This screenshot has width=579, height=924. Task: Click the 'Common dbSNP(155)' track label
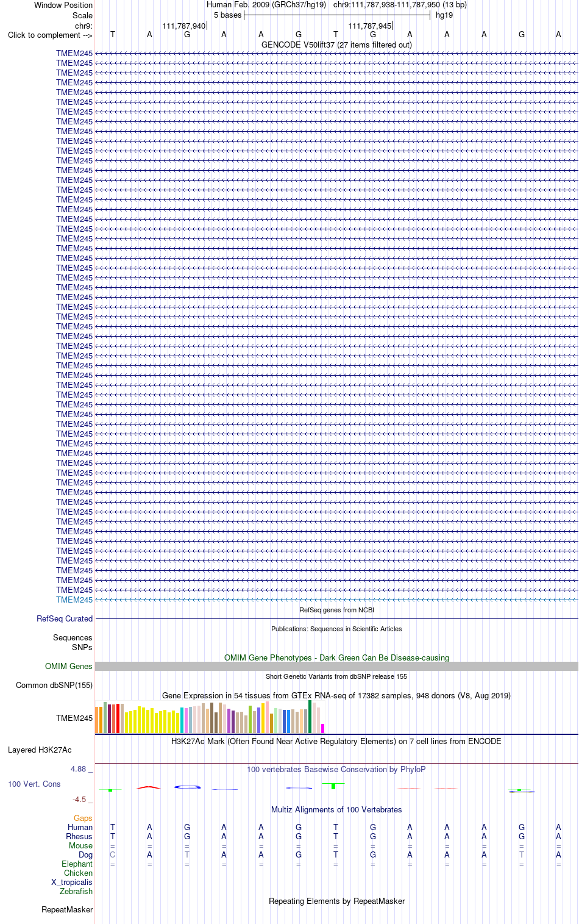click(54, 685)
